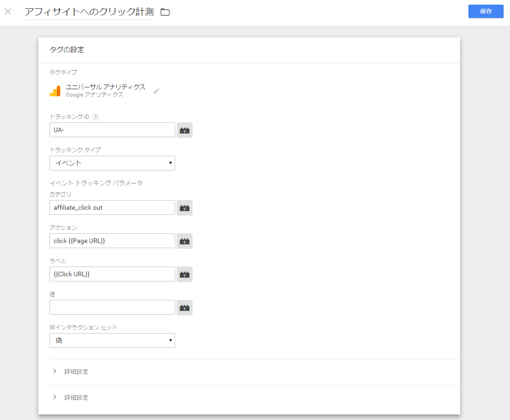Image resolution: width=510 pixels, height=420 pixels.
Task: Click the カテゴリ field with affiliate_click out
Action: (112, 208)
